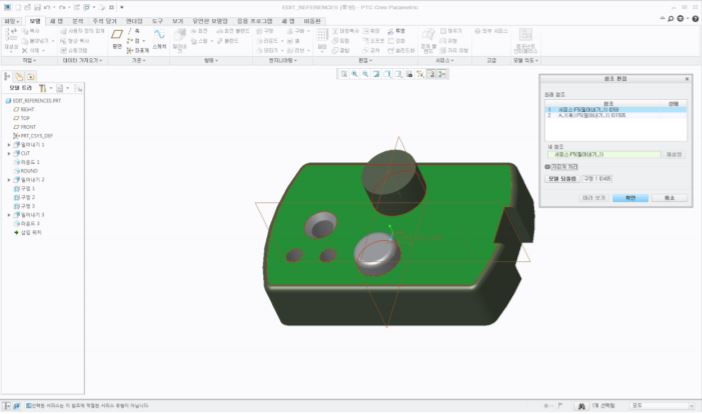Close the Edit References dialog with the X
Screen dimensions: 702x414
(x=687, y=79)
